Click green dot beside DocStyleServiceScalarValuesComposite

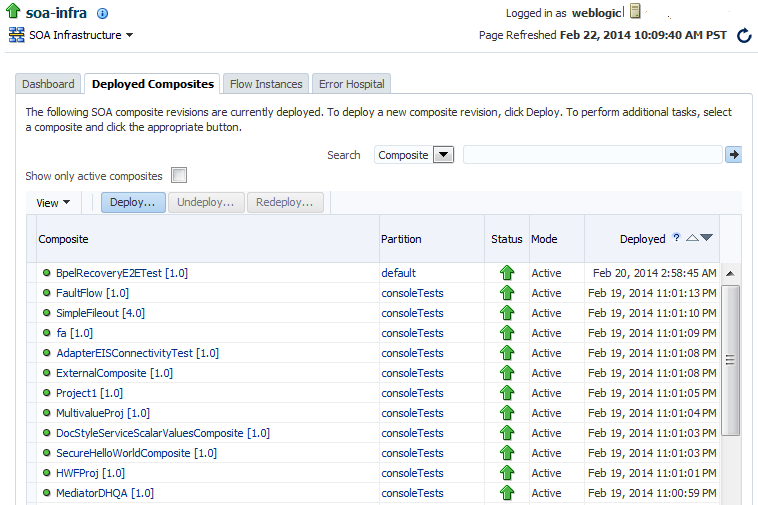[x=46, y=433]
